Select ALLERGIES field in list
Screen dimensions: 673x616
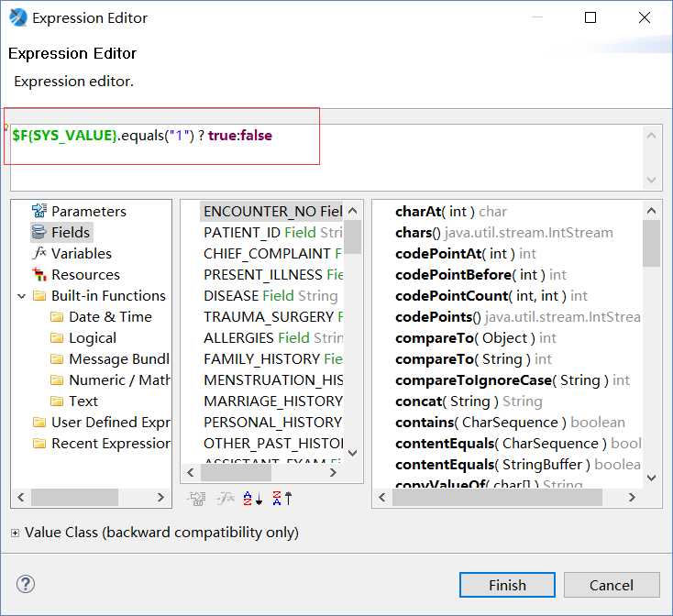point(272,337)
